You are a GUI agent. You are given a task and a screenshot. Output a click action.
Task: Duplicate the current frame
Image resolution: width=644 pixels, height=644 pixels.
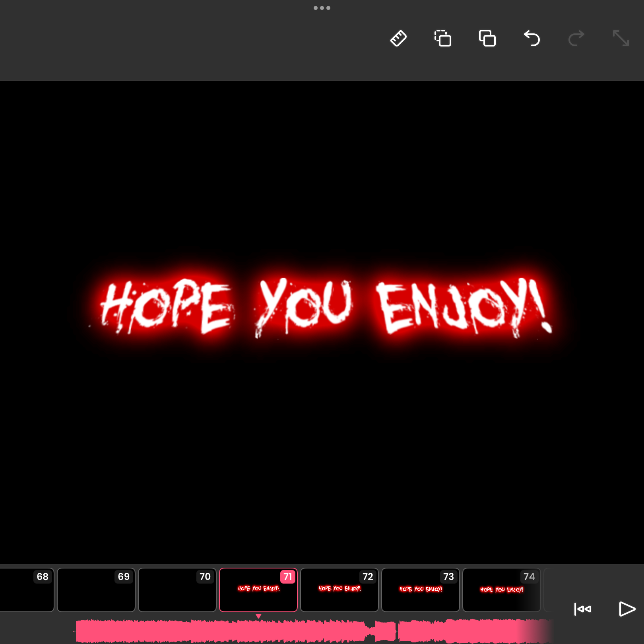click(487, 39)
